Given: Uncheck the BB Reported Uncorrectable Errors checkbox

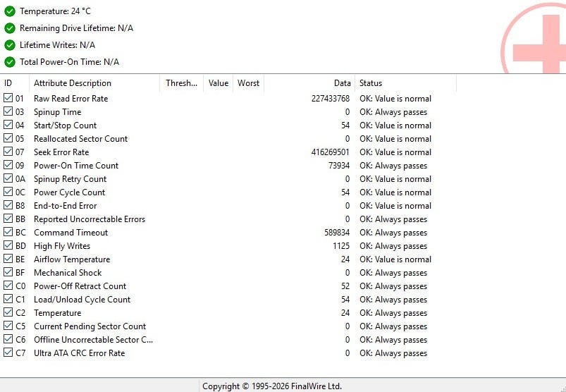Looking at the screenshot, I should point(8,219).
